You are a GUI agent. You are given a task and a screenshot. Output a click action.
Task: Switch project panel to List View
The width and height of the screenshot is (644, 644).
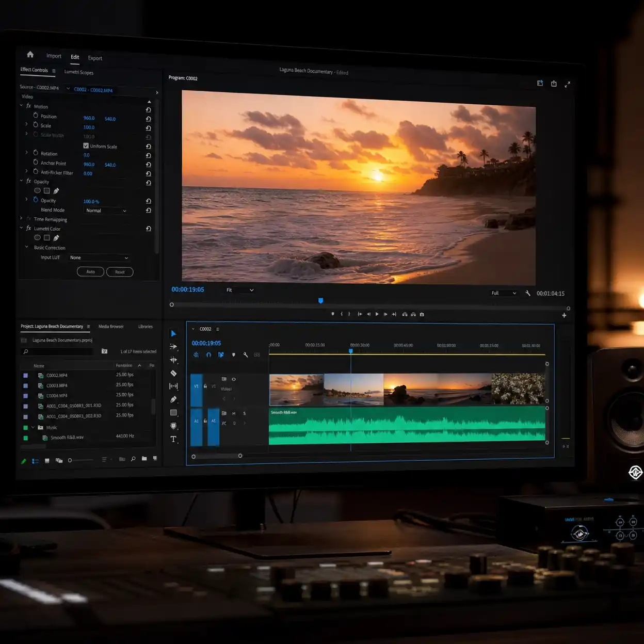(x=35, y=461)
